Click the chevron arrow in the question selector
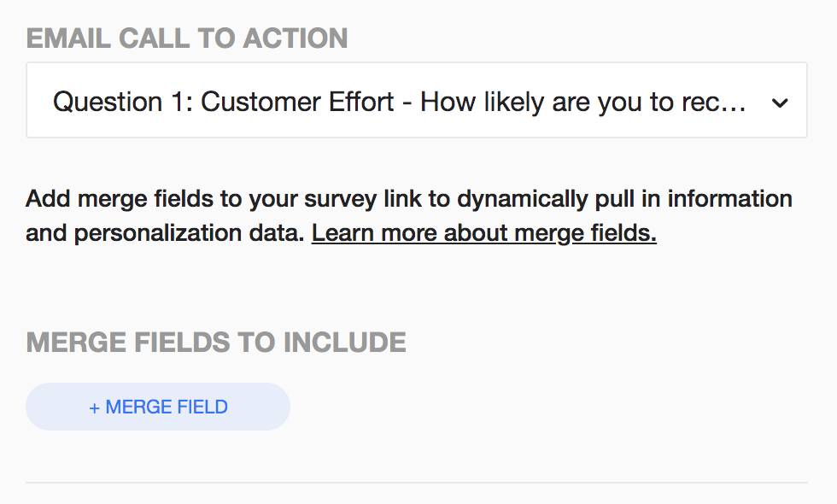This screenshot has width=837, height=504. tap(779, 103)
